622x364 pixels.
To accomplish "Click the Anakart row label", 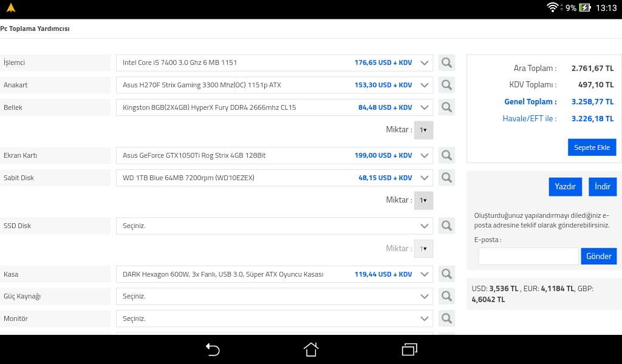I will coord(15,85).
